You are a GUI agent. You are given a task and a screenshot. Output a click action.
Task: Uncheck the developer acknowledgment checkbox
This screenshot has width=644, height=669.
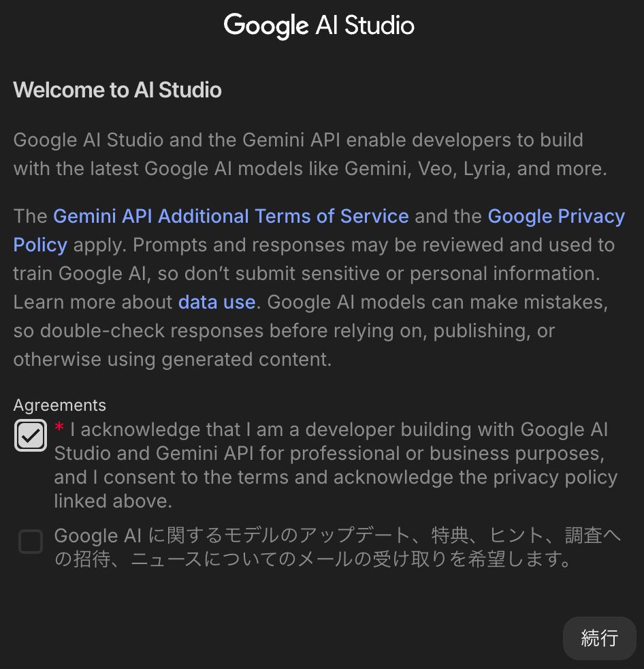[31, 436]
